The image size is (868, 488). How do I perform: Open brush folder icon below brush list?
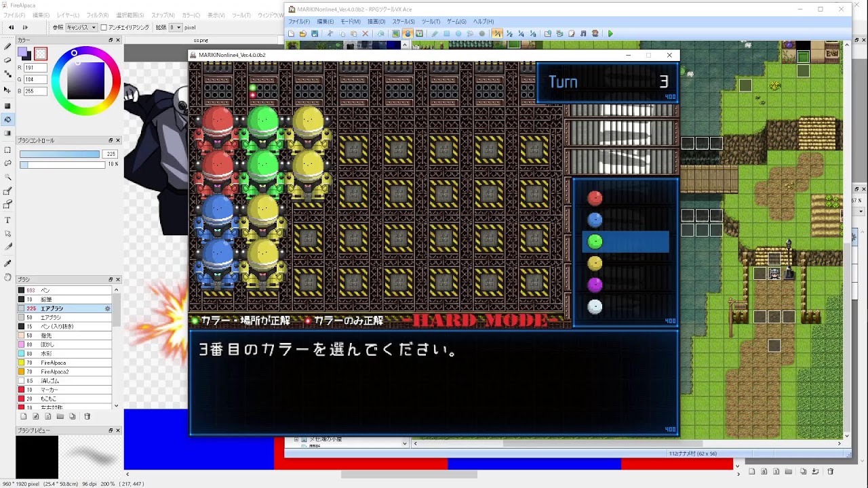pyautogui.click(x=60, y=416)
